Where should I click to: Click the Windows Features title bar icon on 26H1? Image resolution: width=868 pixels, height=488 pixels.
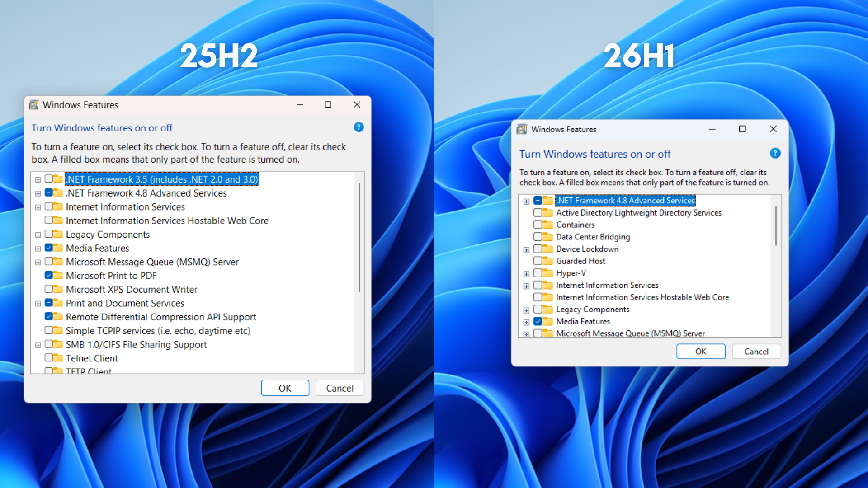(x=521, y=129)
